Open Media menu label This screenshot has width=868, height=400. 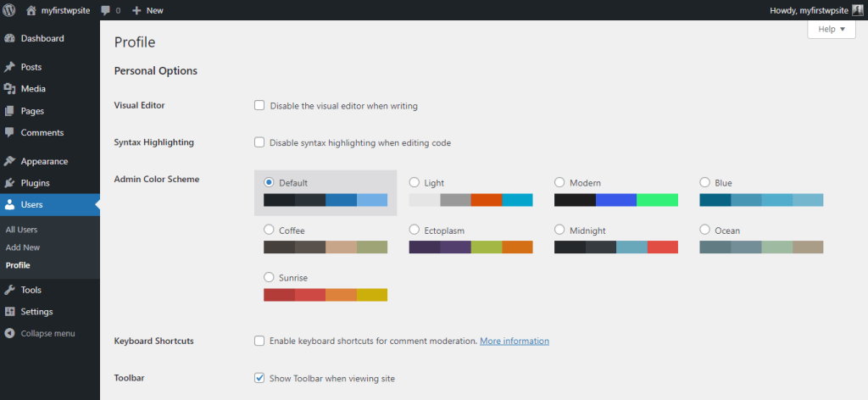[x=33, y=89]
